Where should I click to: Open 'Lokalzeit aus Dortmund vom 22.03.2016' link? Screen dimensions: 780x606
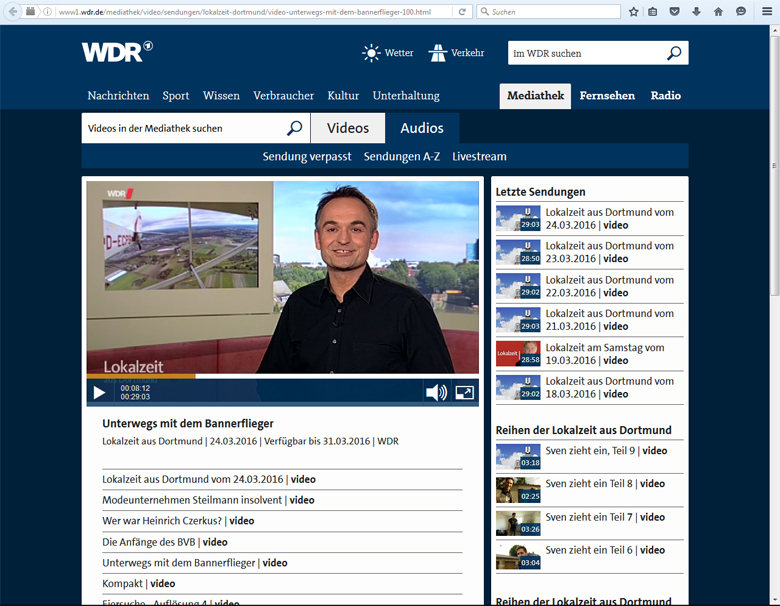[x=609, y=286]
